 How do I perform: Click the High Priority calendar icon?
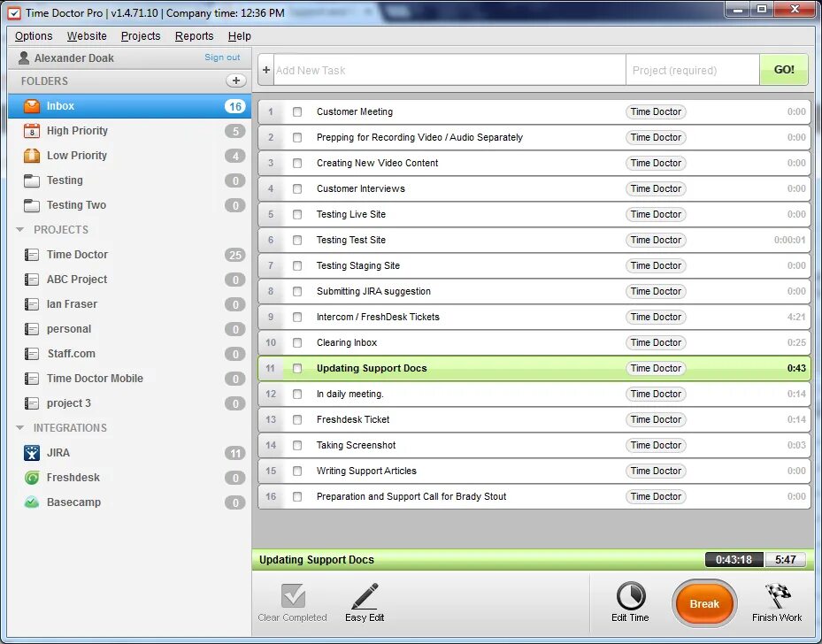(32, 130)
